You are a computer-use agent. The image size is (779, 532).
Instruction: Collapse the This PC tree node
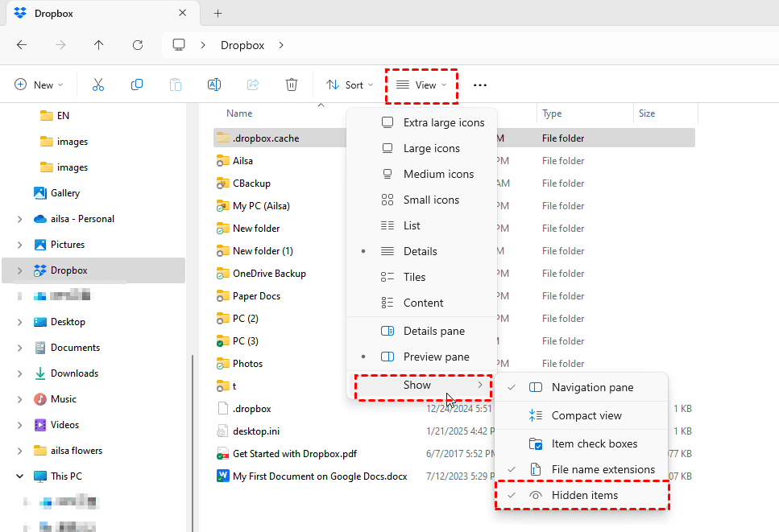point(19,476)
